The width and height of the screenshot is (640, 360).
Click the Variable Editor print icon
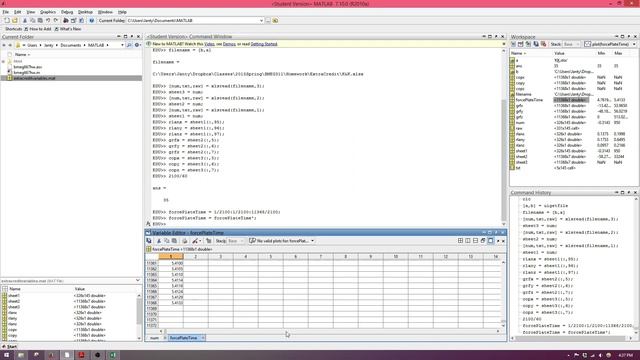[184, 241]
